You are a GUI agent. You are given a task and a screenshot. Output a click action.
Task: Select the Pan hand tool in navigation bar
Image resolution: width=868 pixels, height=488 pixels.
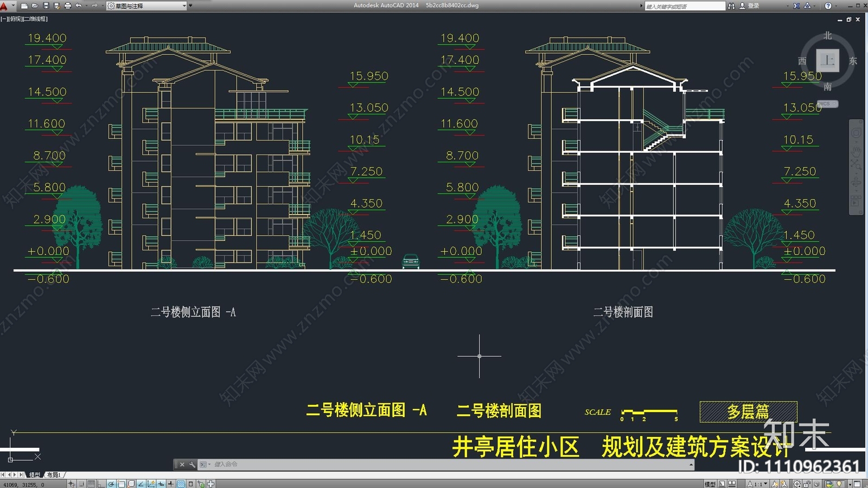[x=856, y=152]
